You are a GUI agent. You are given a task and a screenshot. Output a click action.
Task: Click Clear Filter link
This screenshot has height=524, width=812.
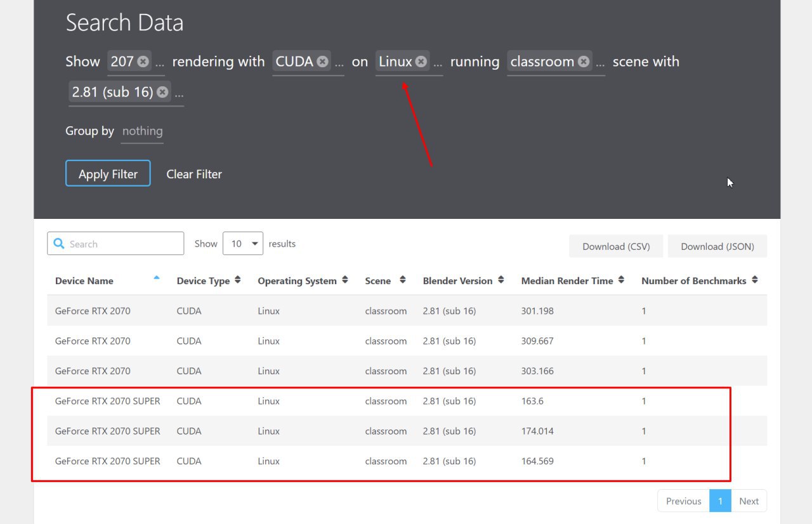pyautogui.click(x=194, y=174)
